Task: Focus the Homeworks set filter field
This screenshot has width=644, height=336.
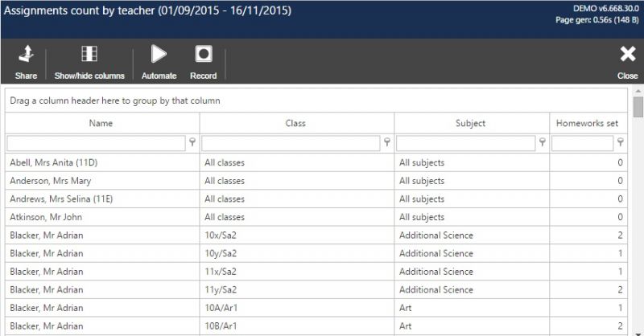Action: click(x=582, y=144)
